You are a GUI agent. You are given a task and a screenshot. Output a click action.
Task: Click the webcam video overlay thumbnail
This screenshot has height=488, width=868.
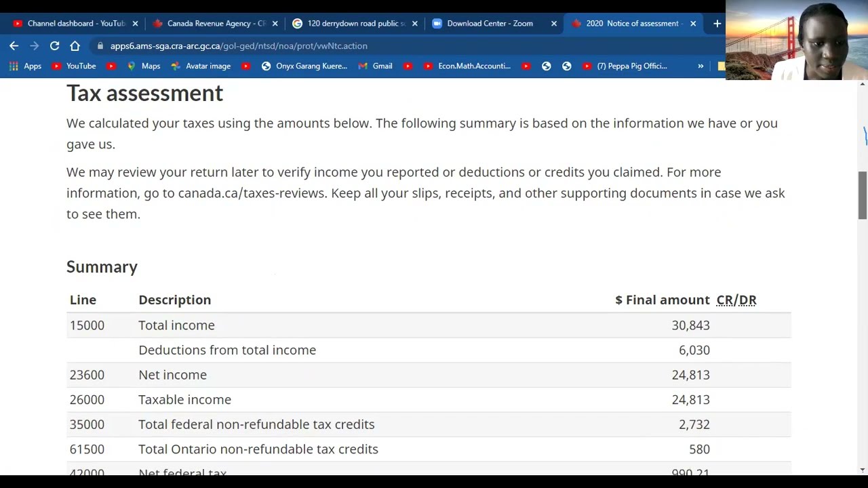tap(796, 41)
